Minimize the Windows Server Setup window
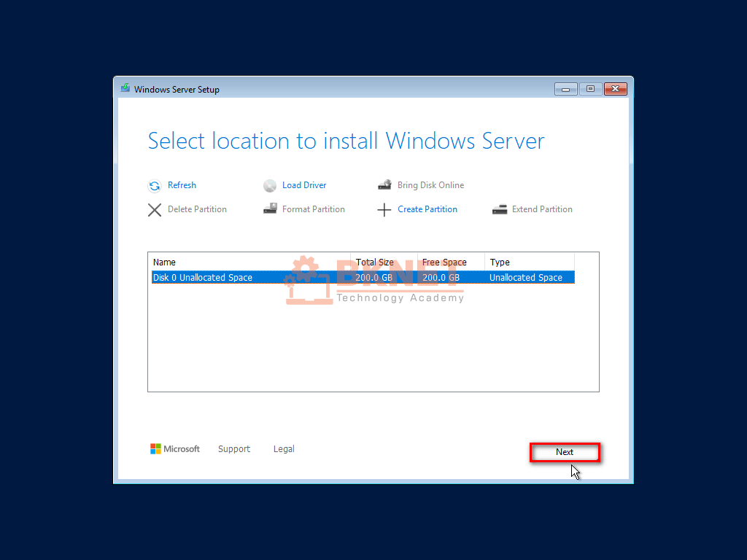The width and height of the screenshot is (747, 560). (565, 88)
